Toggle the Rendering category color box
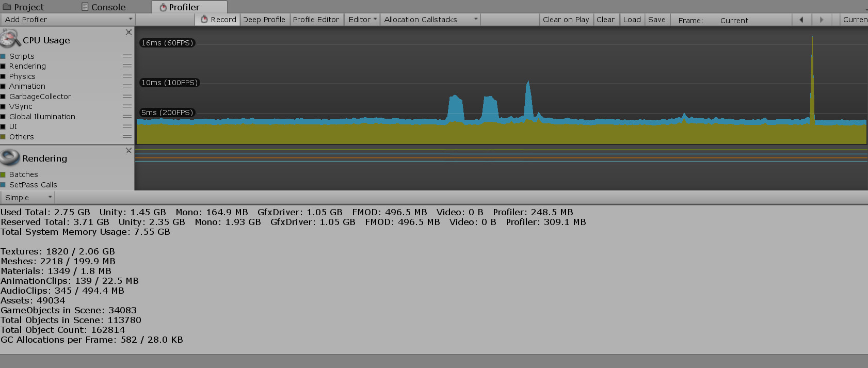This screenshot has width=868, height=368. click(x=3, y=66)
